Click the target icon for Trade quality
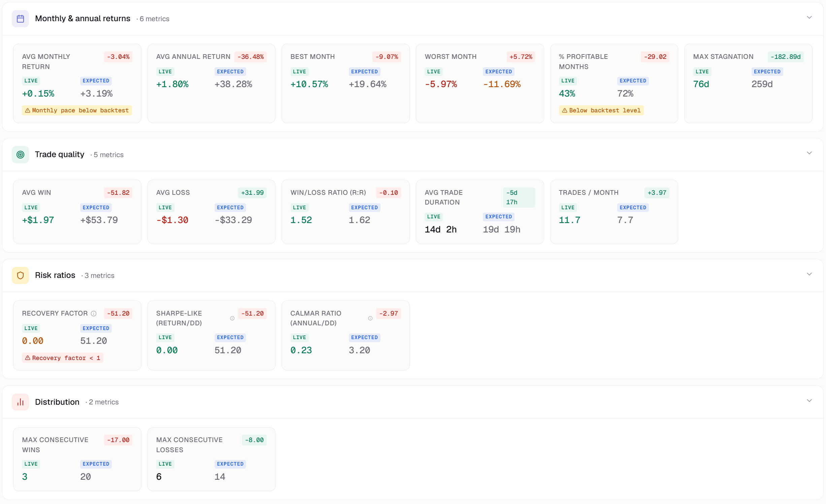Image resolution: width=826 pixels, height=504 pixels. 20,154
